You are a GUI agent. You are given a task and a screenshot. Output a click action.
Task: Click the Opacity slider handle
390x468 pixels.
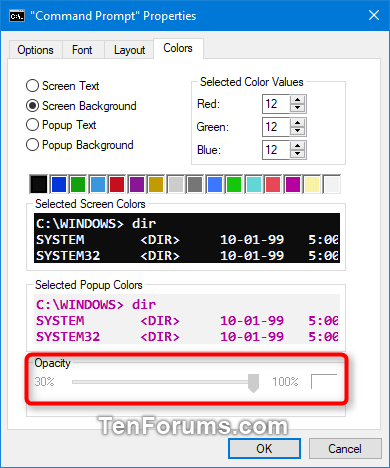point(254,383)
